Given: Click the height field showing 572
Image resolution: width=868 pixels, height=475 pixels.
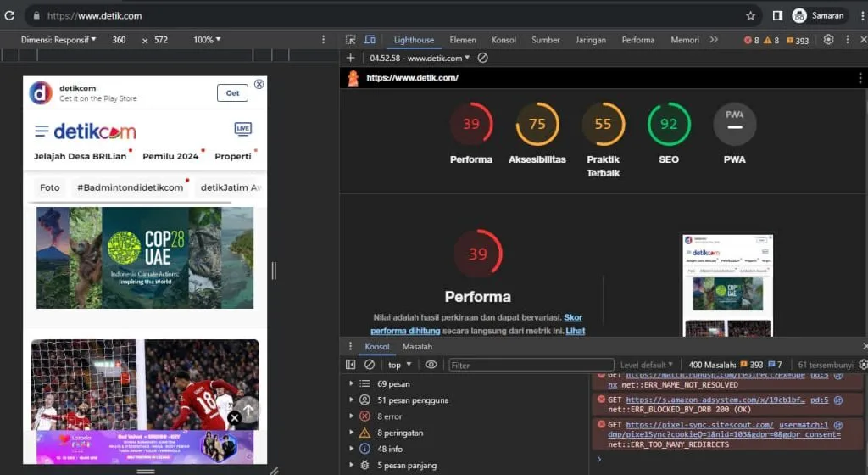Looking at the screenshot, I should (x=161, y=40).
